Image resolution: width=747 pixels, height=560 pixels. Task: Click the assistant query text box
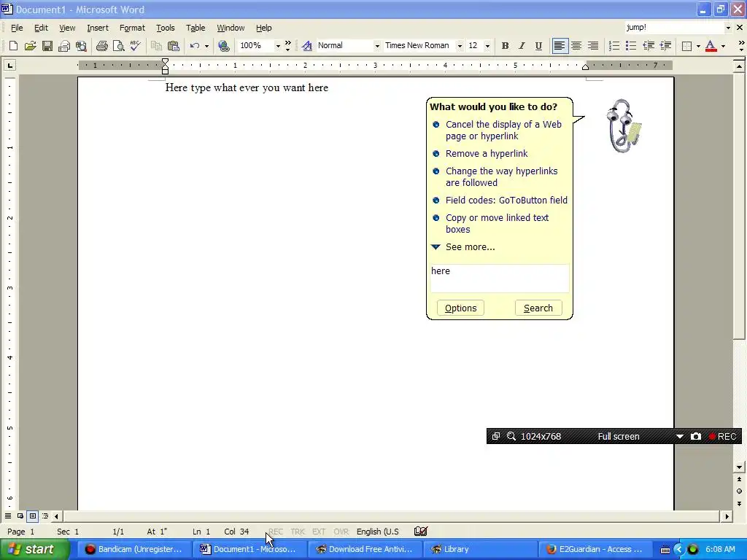tap(499, 278)
